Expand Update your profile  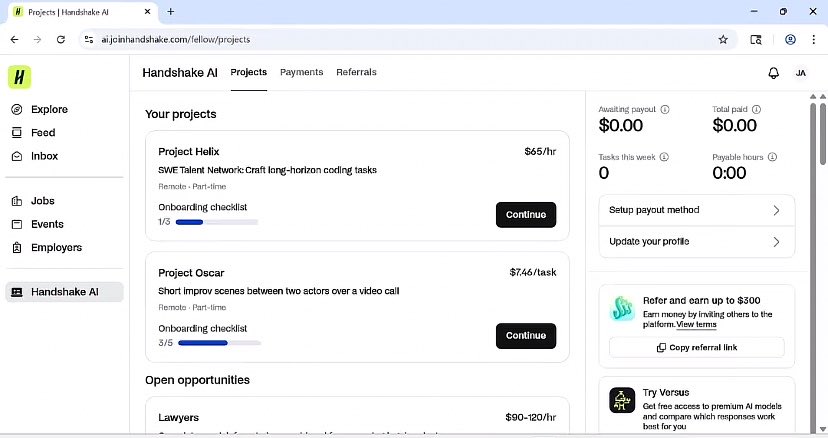coord(697,241)
